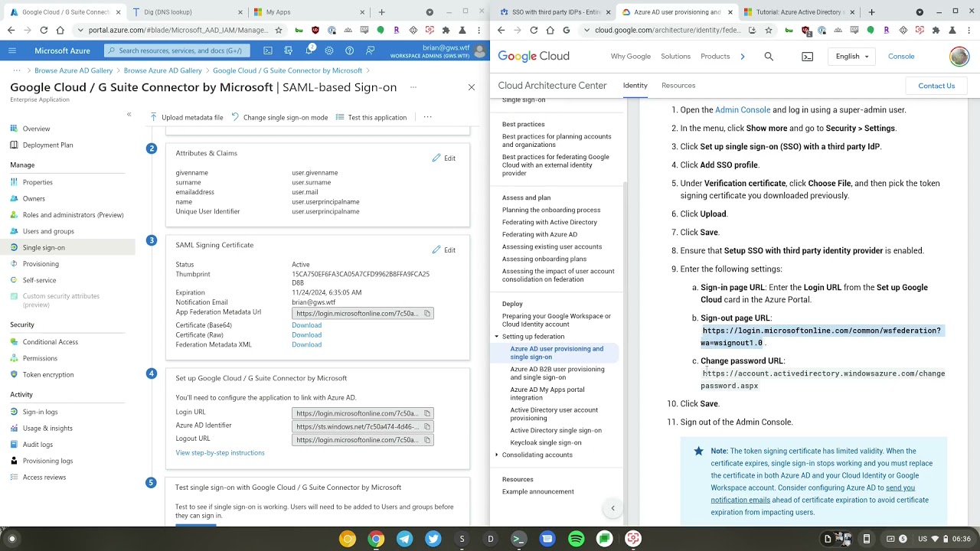Open View step-by-step instructions link
The height and width of the screenshot is (551, 980).
click(x=220, y=453)
